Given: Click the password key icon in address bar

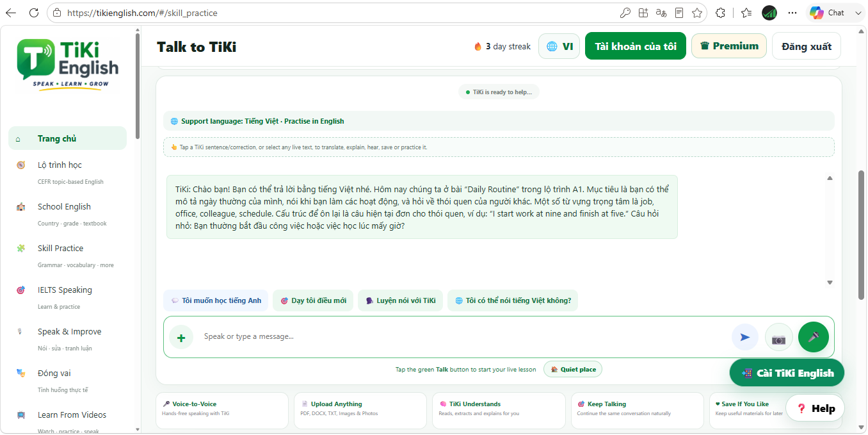Looking at the screenshot, I should coord(625,13).
